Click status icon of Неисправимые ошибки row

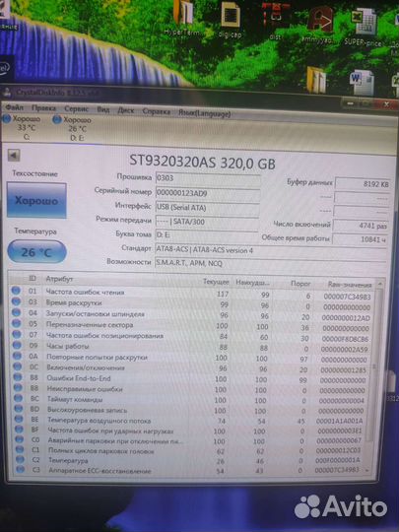tap(18, 387)
